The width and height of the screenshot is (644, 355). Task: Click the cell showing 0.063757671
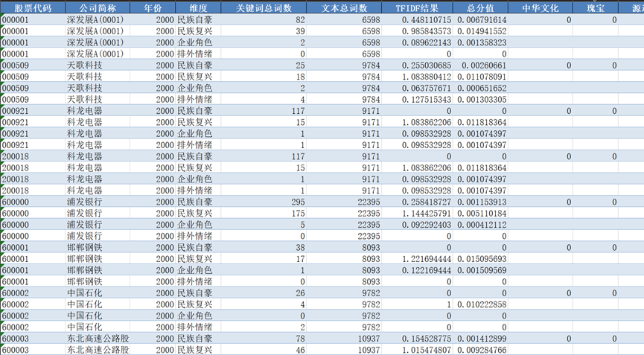pyautogui.click(x=417, y=88)
